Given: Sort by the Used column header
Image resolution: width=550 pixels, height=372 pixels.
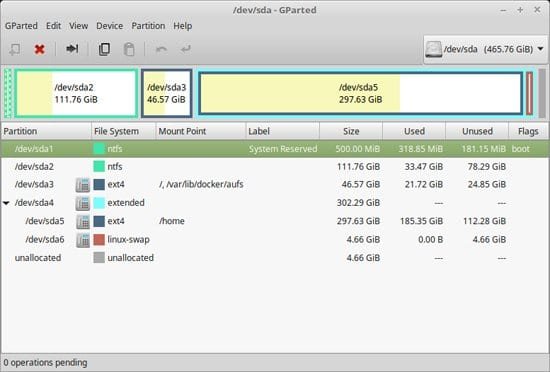Looking at the screenshot, I should point(414,131).
